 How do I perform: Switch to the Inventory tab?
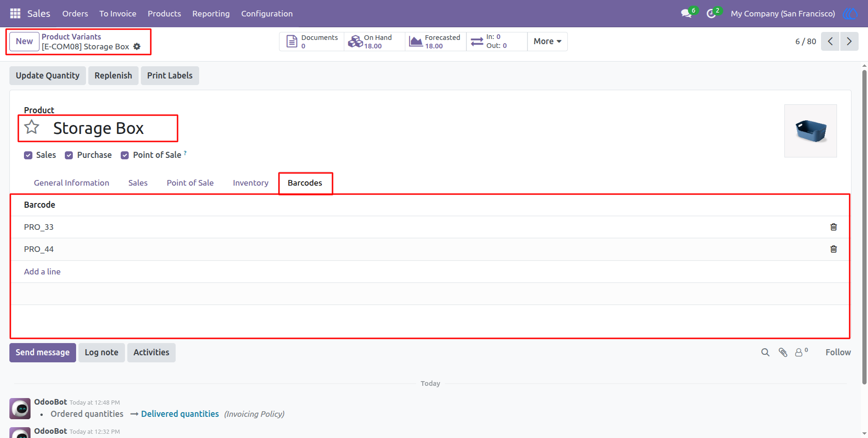(x=251, y=183)
